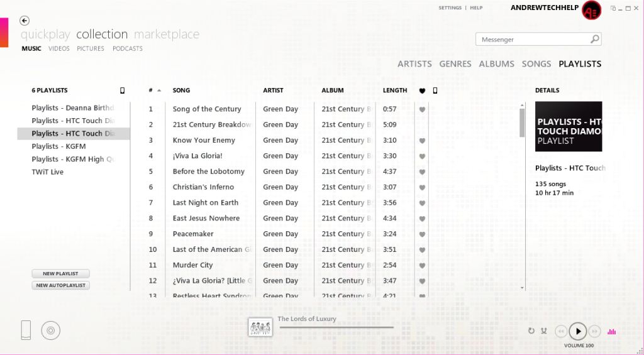Select Playlists - KGFM playlist
The image size is (644, 355).
tap(73, 146)
